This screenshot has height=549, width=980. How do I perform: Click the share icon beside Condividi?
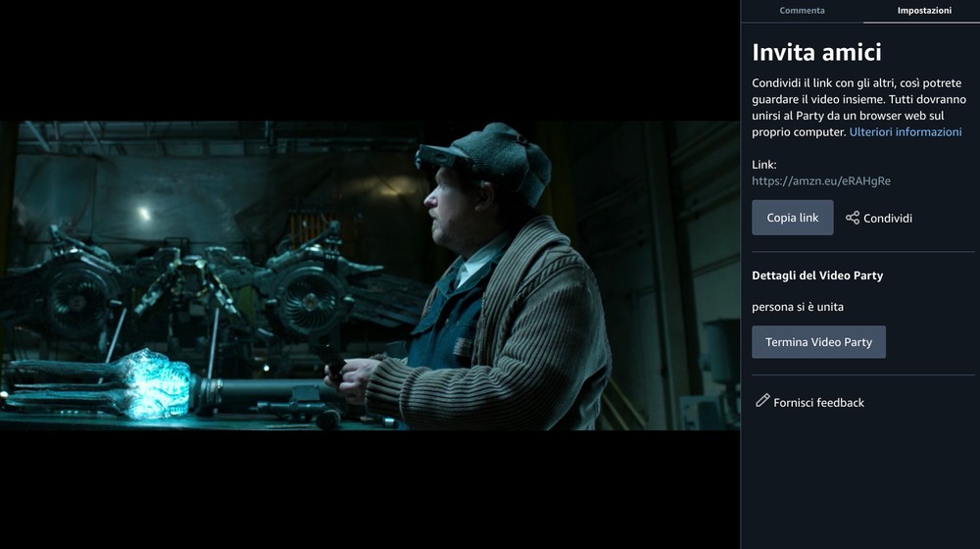pyautogui.click(x=853, y=218)
